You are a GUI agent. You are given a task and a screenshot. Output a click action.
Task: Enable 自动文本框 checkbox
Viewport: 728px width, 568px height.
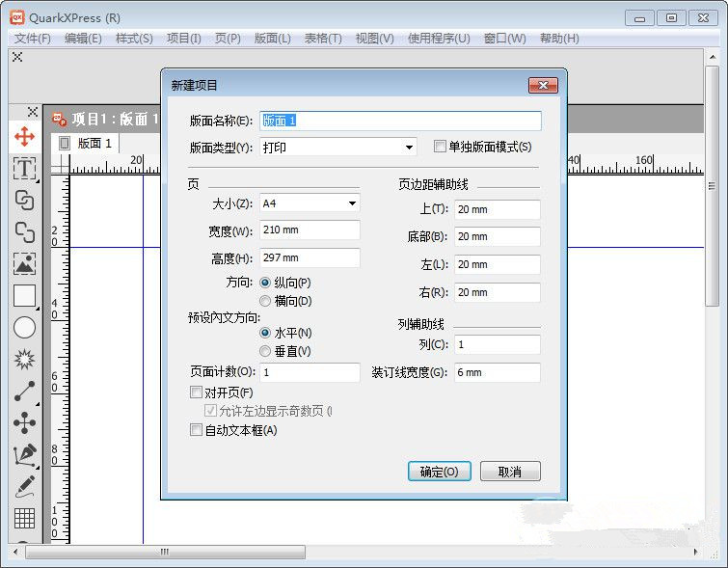click(x=196, y=429)
